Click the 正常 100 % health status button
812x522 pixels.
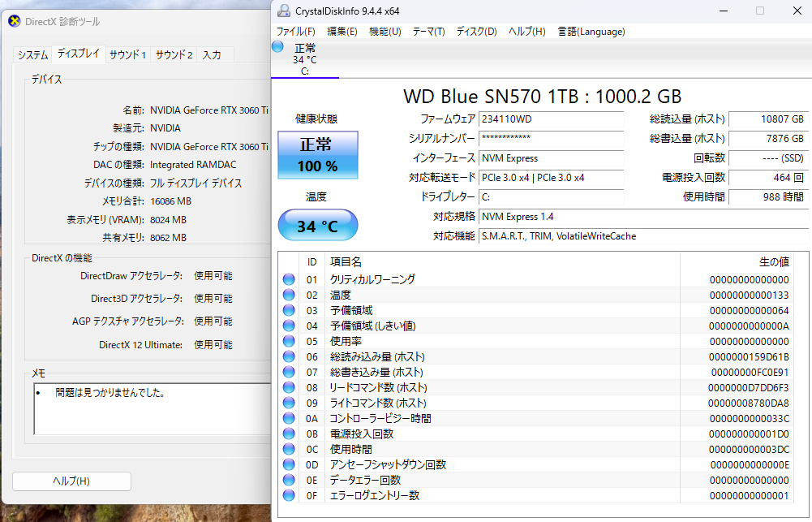tap(317, 155)
